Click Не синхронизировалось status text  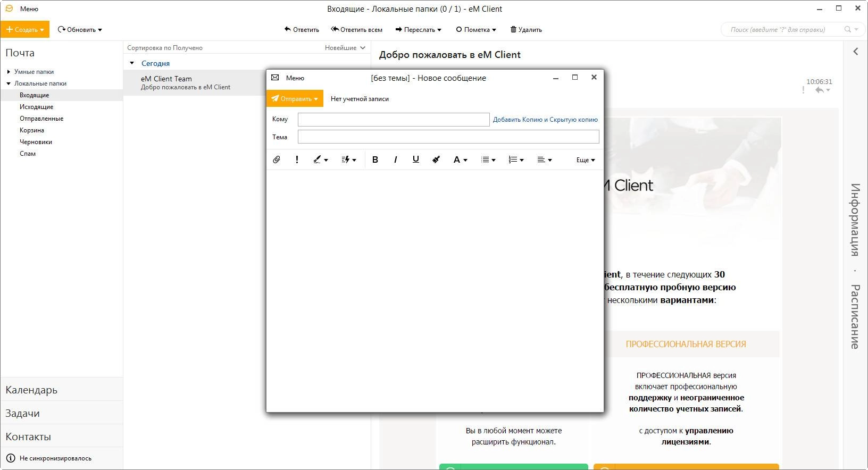coord(55,458)
